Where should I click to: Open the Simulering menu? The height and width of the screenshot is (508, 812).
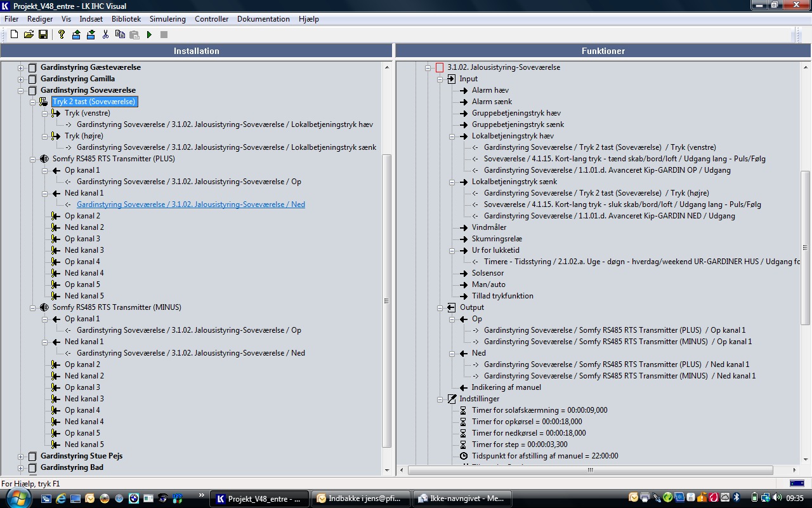click(x=167, y=19)
